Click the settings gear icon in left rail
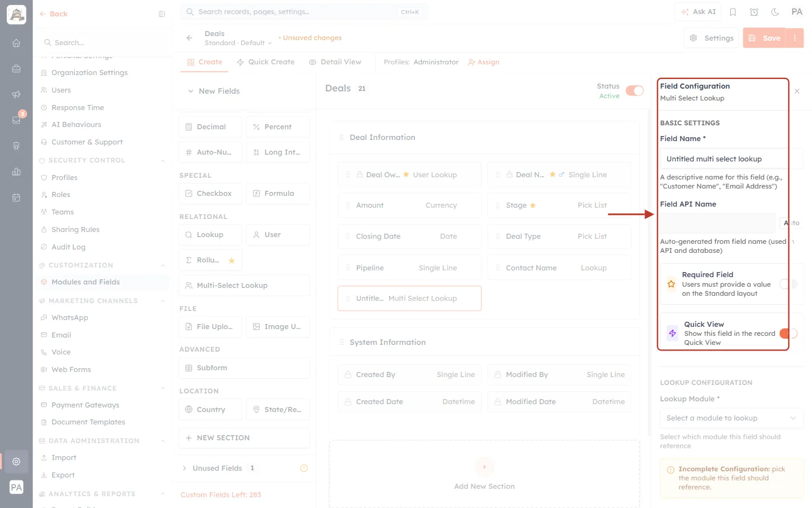The width and height of the screenshot is (812, 508). [16, 461]
